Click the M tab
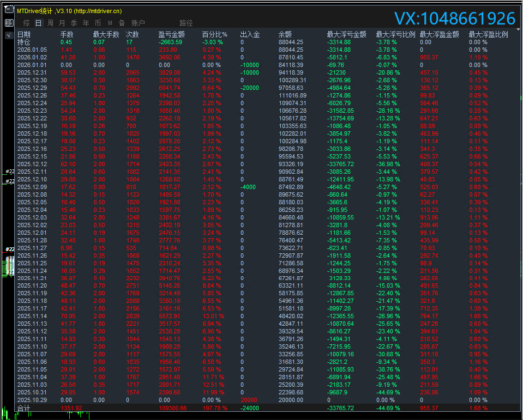 pyautogui.click(x=110, y=23)
